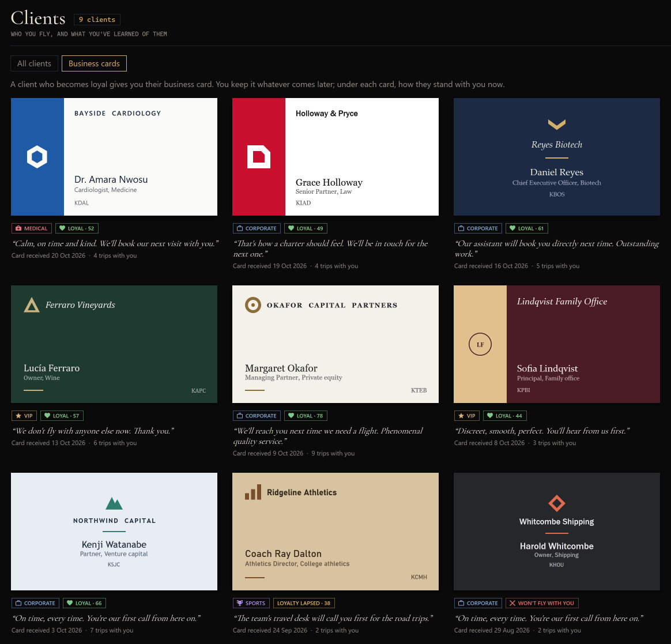
Task: Click the KCMH airport code on Ridgeline card
Action: 419,577
